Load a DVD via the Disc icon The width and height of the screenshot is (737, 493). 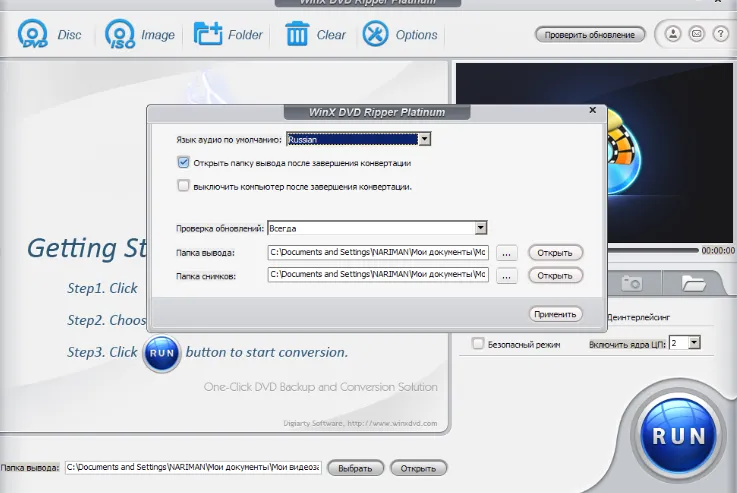[32, 34]
